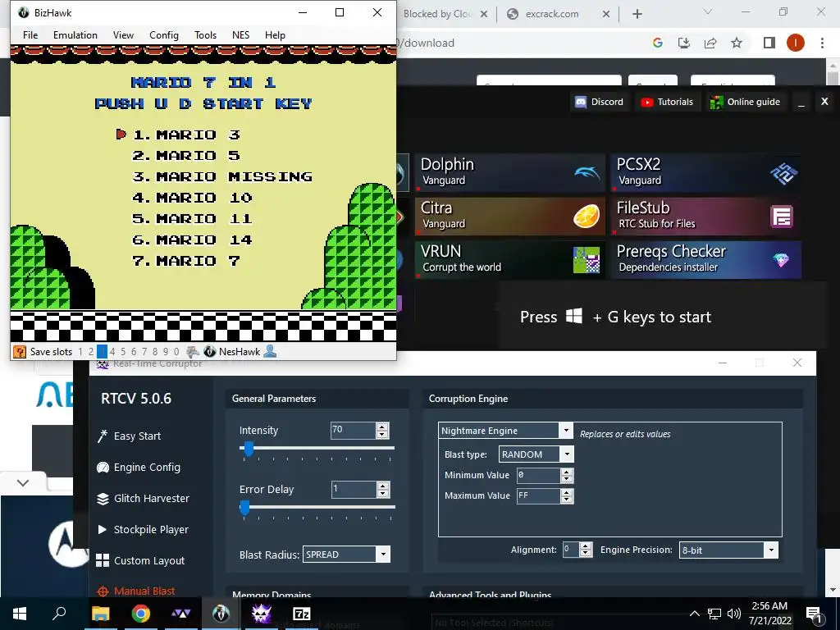Bookmark this page with Chrome star icon
The width and height of the screenshot is (840, 630).
[737, 43]
